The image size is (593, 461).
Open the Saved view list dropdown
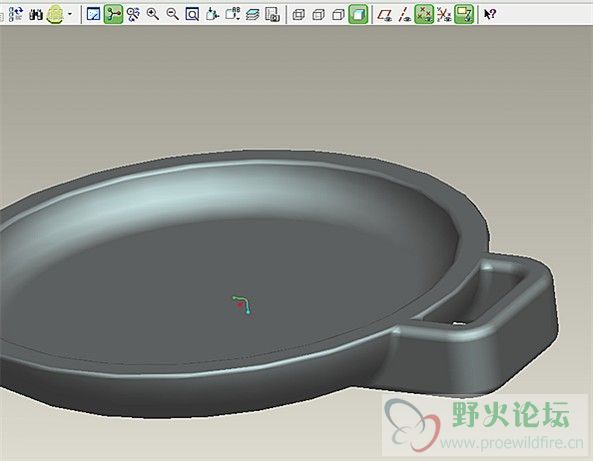[x=233, y=14]
